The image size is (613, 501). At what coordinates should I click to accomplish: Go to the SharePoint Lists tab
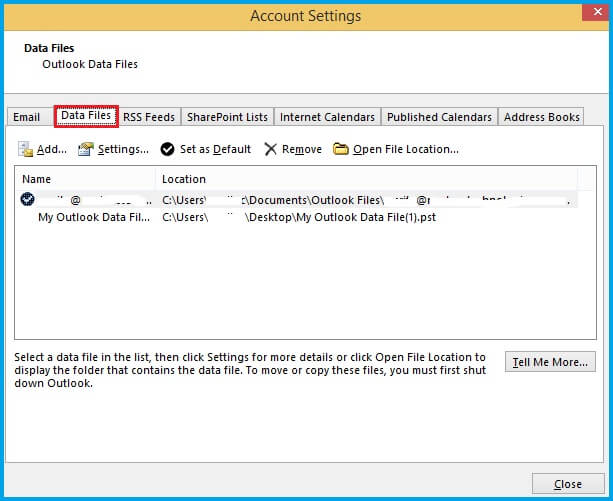point(227,117)
